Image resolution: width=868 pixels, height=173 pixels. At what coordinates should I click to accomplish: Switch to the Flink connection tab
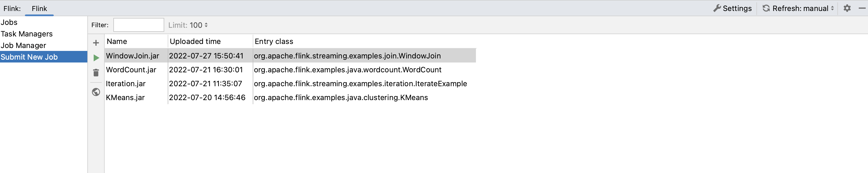39,8
